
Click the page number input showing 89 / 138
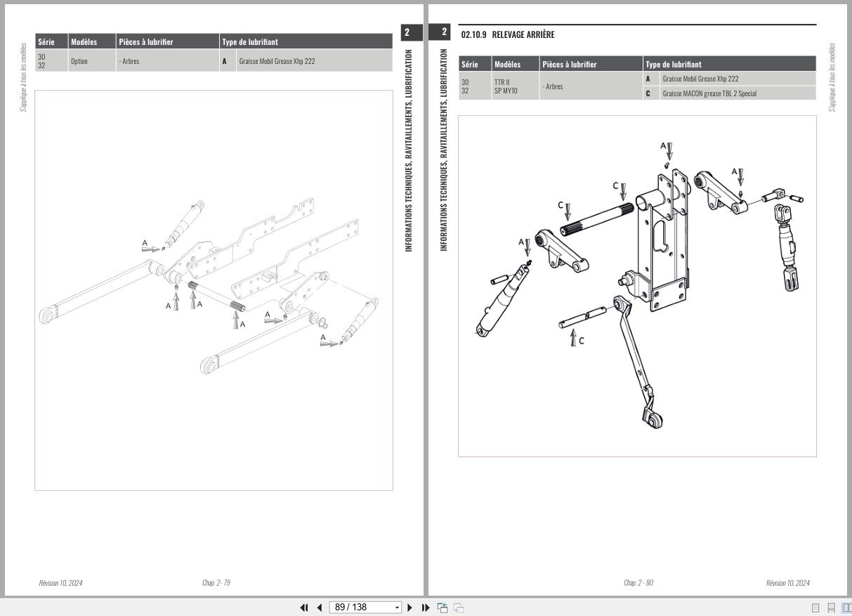[x=355, y=607]
